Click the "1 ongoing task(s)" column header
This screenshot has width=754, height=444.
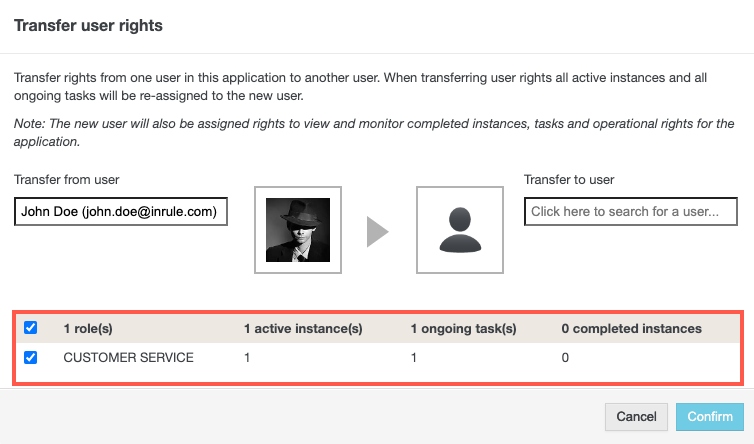click(464, 328)
